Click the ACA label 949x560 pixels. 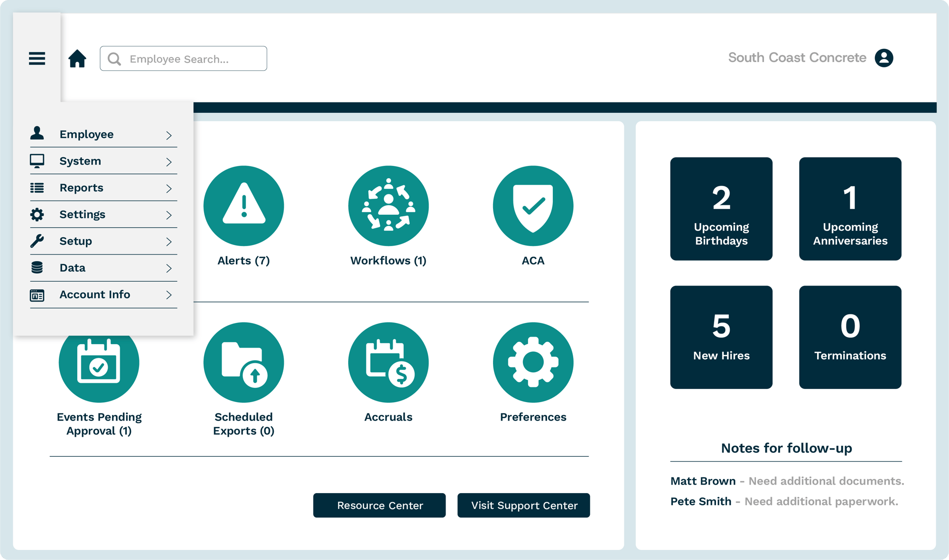[533, 261]
